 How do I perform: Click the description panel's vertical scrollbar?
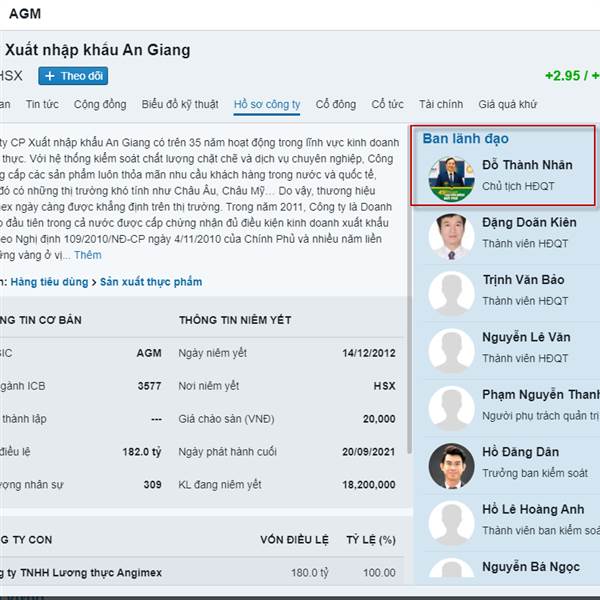pyautogui.click(x=409, y=291)
